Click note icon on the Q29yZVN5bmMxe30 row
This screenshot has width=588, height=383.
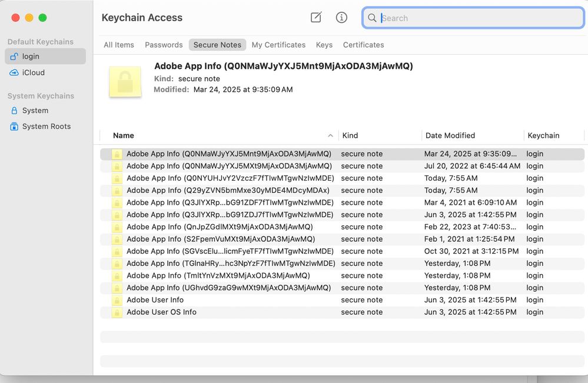(x=117, y=191)
